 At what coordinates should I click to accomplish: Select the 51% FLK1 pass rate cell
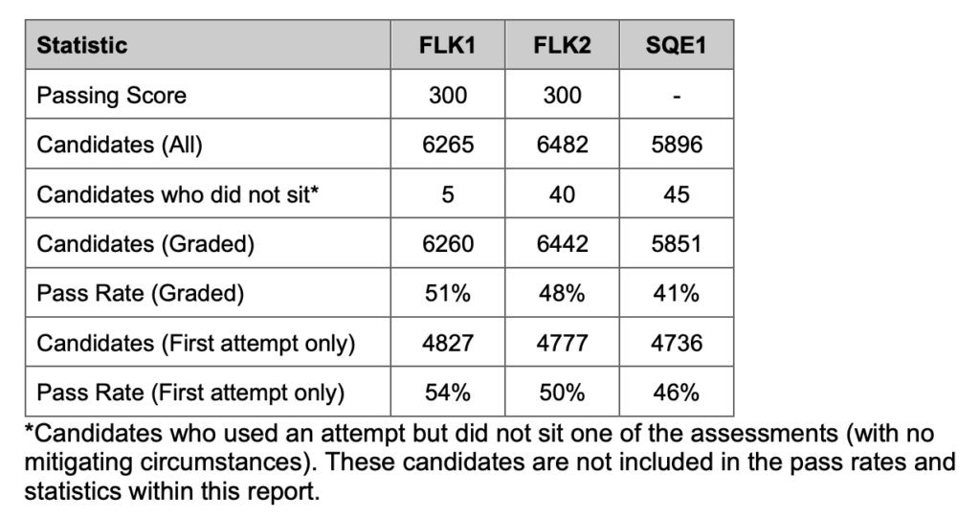(x=448, y=294)
